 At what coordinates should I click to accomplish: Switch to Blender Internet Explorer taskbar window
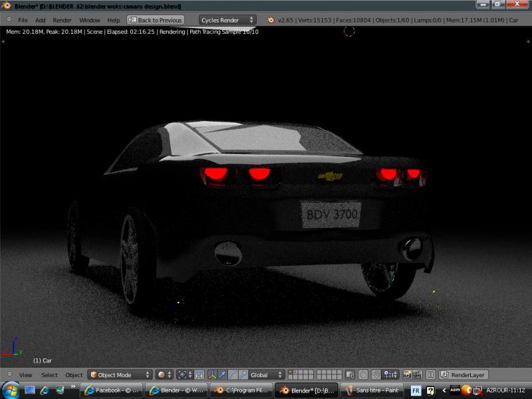coord(176,390)
